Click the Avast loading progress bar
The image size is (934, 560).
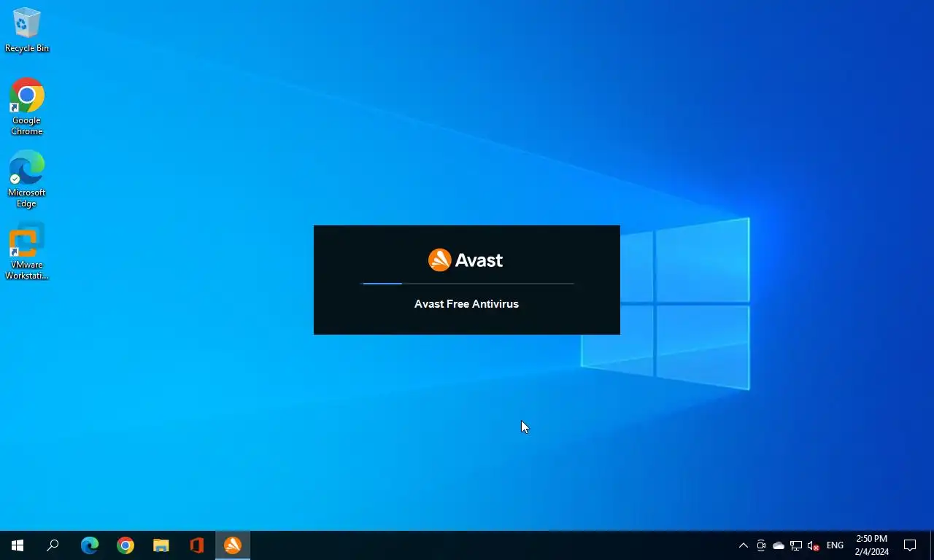click(x=468, y=283)
